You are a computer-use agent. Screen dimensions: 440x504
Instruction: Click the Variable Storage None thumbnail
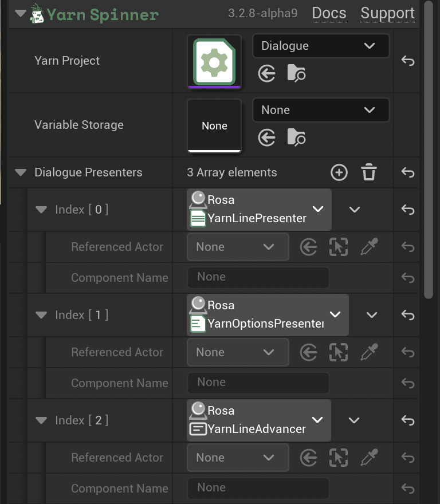click(x=214, y=125)
